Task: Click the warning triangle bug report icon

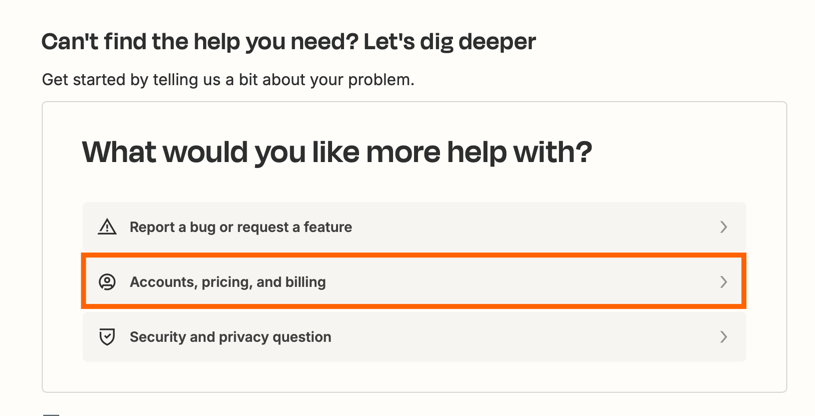Action: pos(107,227)
